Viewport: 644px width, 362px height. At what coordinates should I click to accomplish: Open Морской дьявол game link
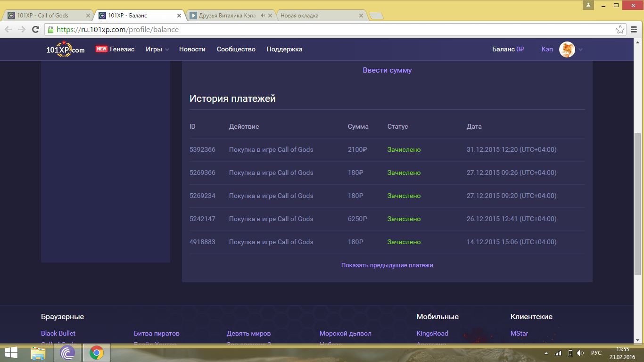pyautogui.click(x=346, y=333)
